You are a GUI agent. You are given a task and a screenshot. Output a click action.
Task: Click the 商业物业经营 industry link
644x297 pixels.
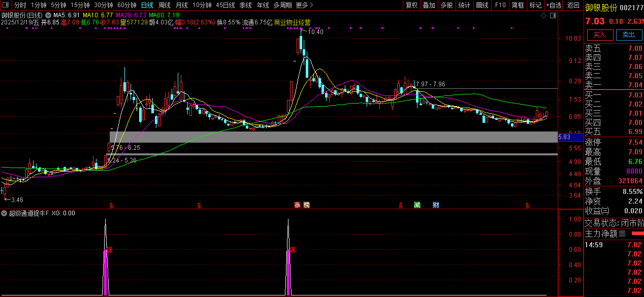point(292,22)
